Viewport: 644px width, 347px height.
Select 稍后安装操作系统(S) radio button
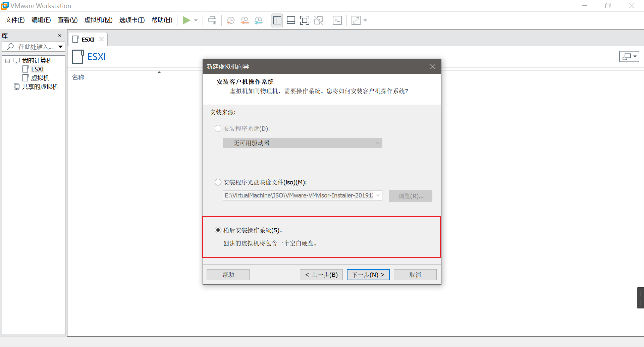[x=218, y=230]
